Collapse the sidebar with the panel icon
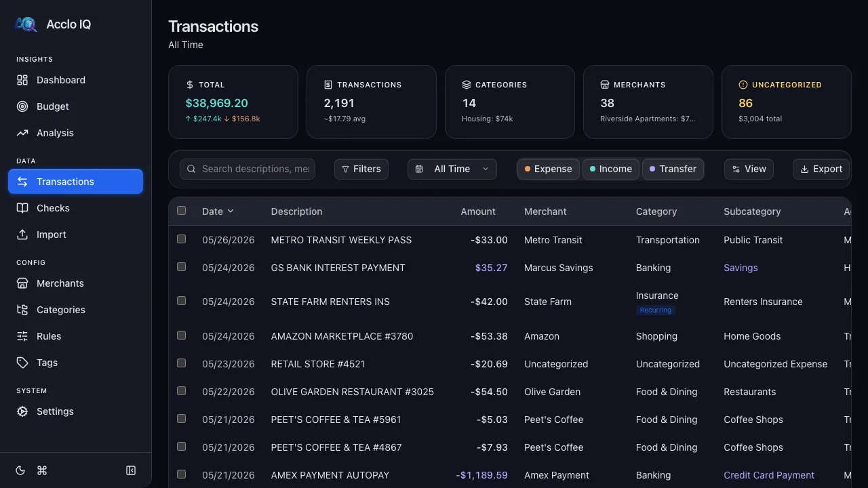868x488 pixels. pos(131,470)
